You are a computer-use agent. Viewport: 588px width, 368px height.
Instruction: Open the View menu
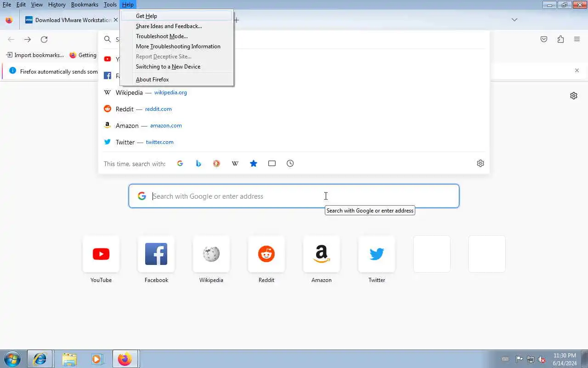click(x=37, y=5)
